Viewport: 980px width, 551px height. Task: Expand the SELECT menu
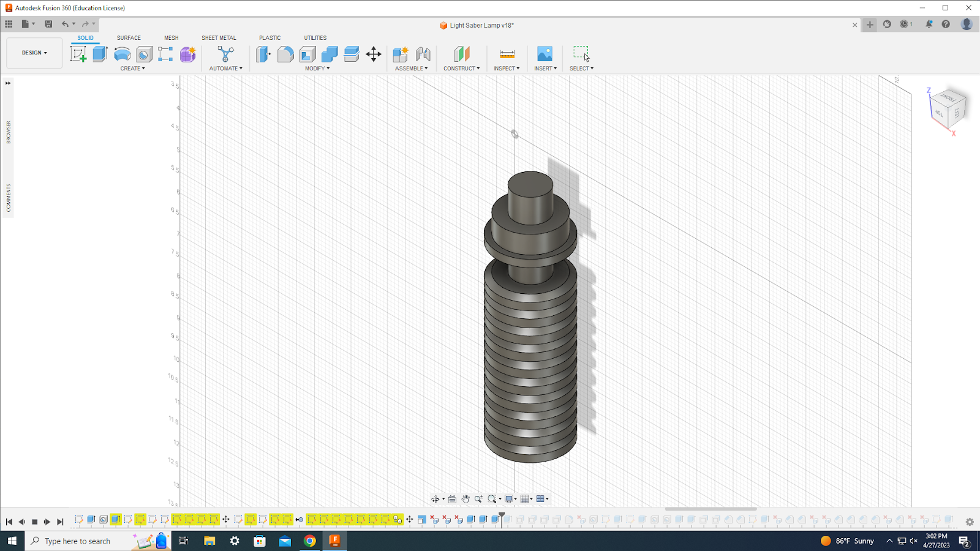point(581,69)
